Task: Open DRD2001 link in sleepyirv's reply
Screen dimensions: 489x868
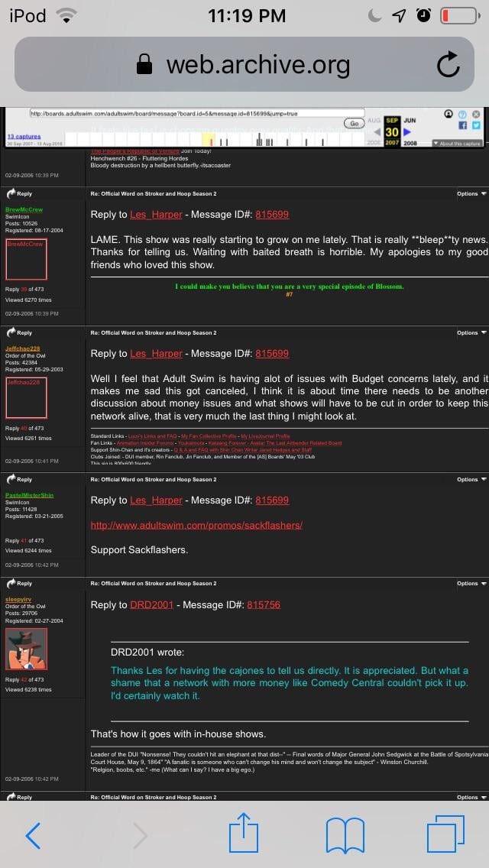Action: pyautogui.click(x=152, y=605)
